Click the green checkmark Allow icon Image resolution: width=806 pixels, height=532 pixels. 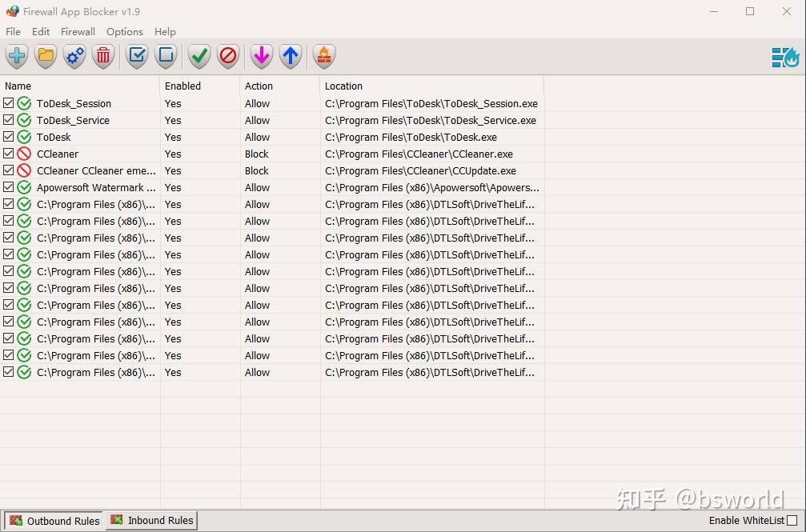(x=199, y=55)
